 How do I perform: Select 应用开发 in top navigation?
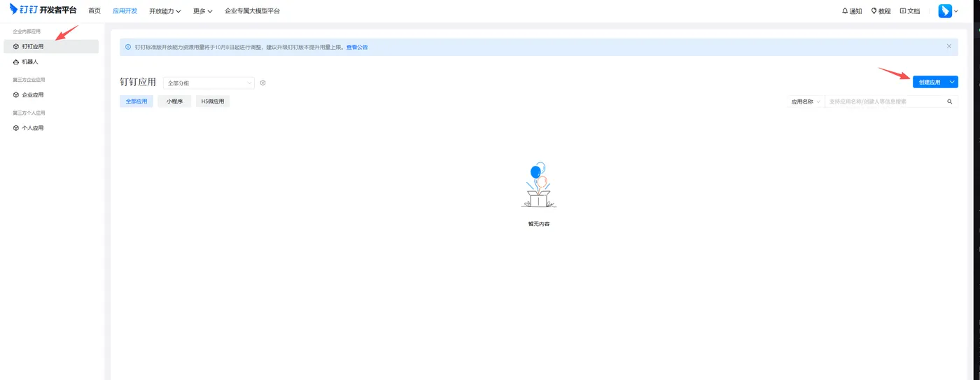[125, 11]
